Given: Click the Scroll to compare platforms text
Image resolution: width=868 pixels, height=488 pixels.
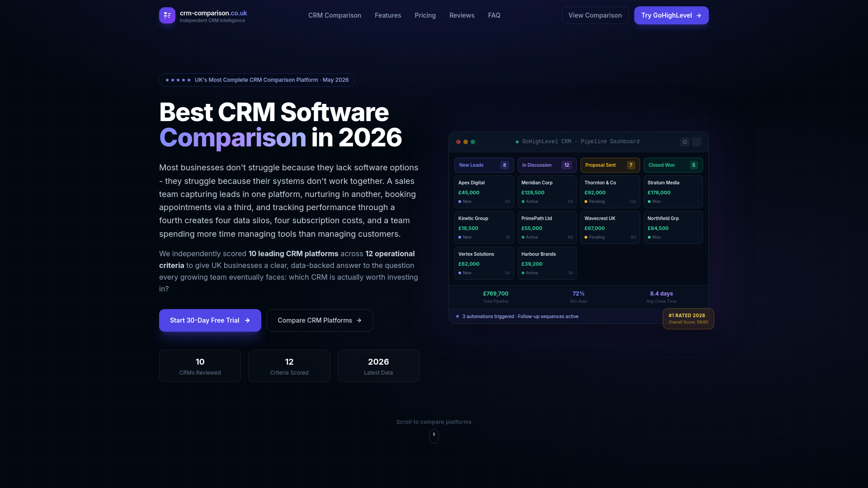Looking at the screenshot, I should tap(434, 422).
